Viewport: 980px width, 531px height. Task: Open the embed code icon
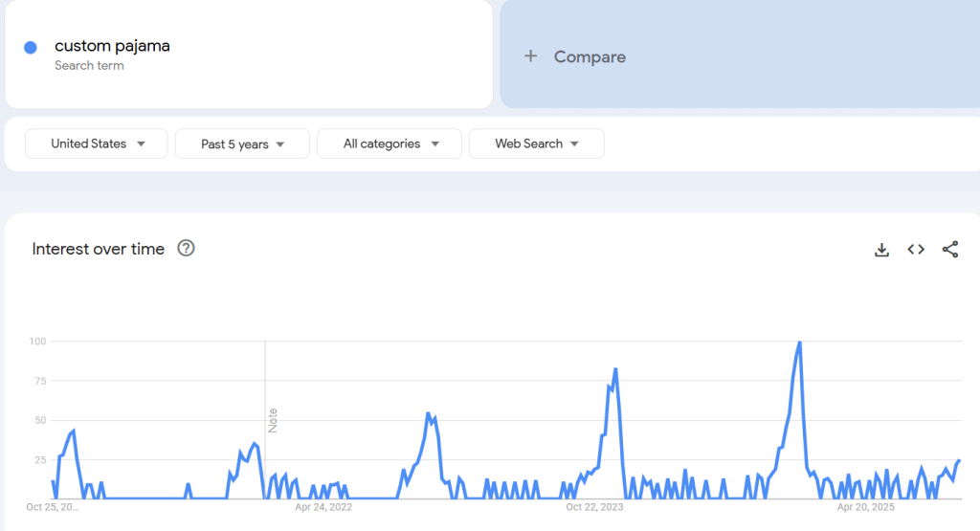point(916,250)
